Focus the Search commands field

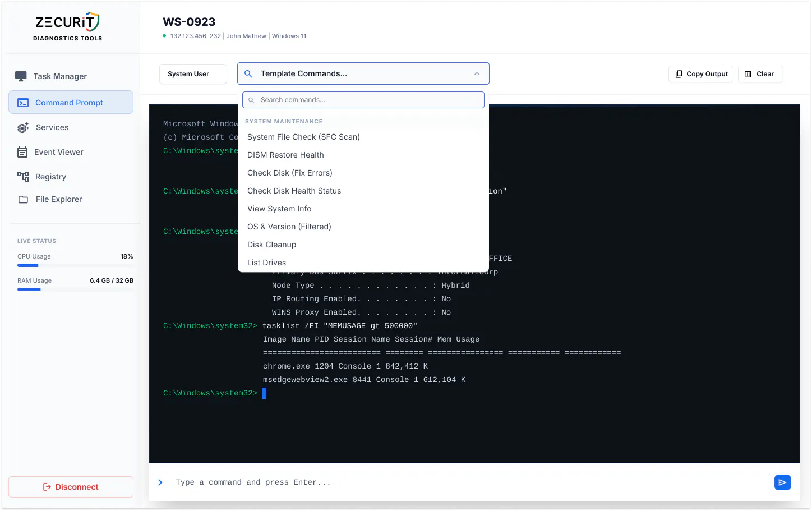pos(363,100)
